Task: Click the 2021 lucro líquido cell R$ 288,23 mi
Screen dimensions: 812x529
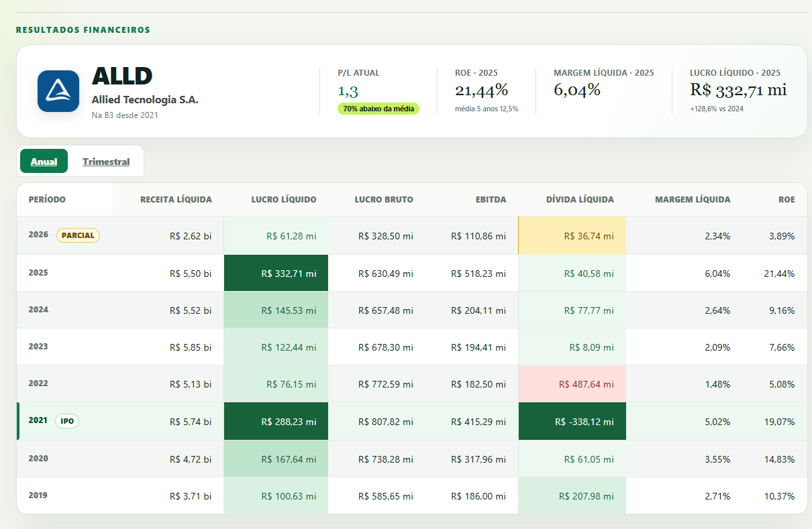Action: tap(276, 421)
